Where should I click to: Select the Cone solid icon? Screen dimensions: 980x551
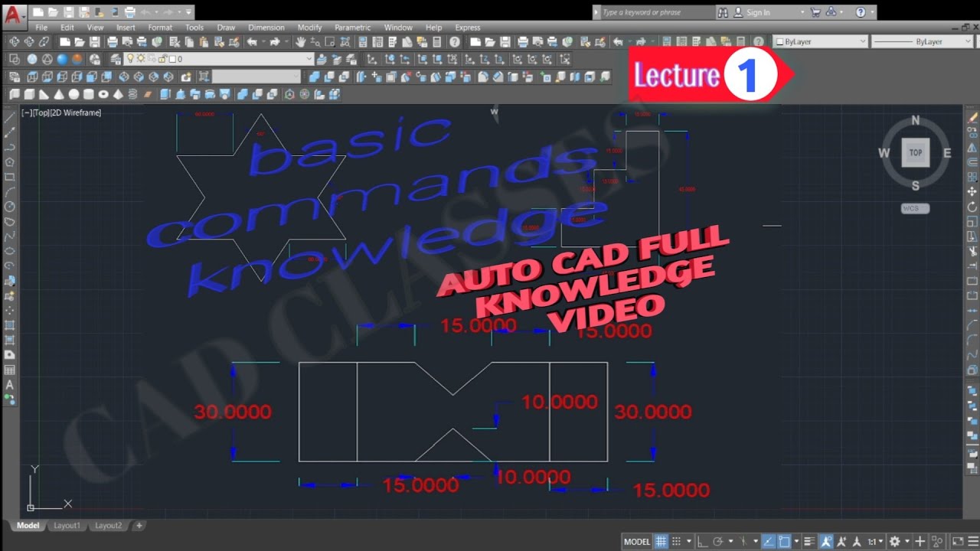tap(58, 94)
